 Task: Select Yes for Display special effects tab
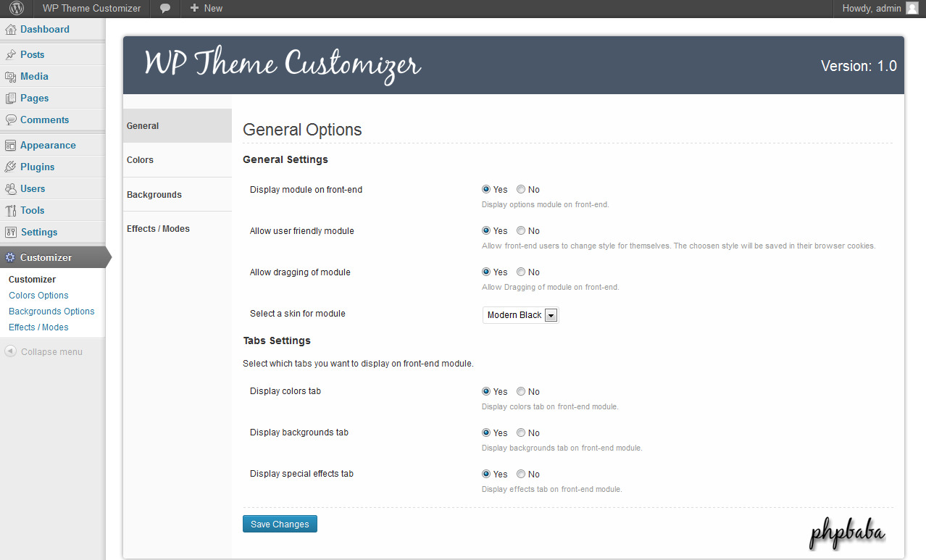click(486, 474)
